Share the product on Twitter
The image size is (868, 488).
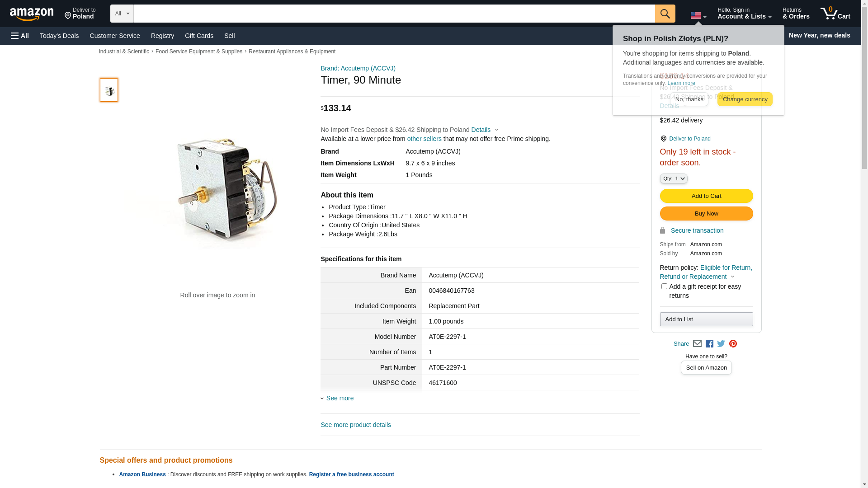tap(721, 344)
